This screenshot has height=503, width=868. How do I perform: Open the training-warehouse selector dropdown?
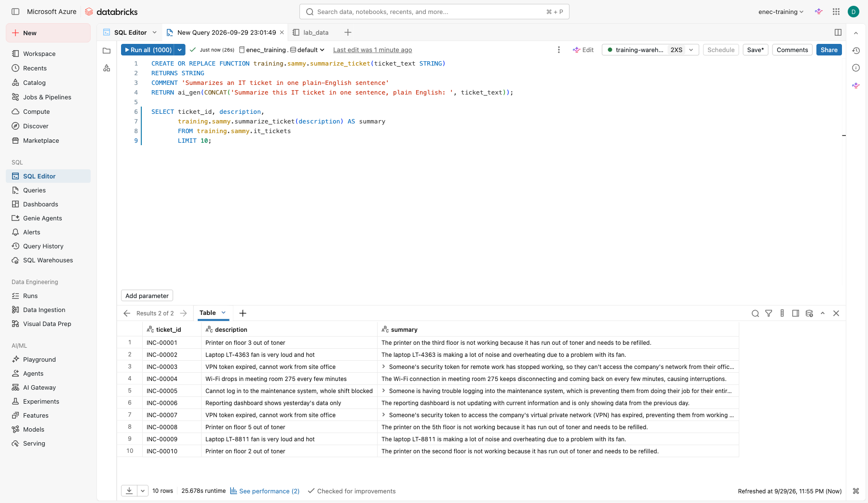(x=651, y=50)
